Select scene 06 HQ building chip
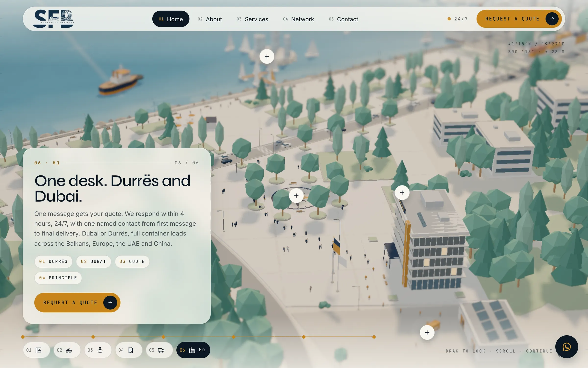Screen dimensions: 588x368 (193, 350)
